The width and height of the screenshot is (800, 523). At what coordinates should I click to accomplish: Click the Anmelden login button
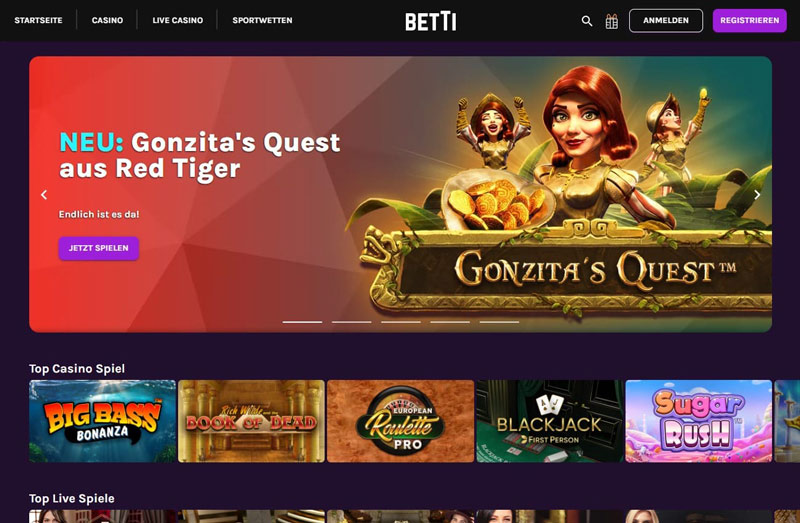(666, 20)
